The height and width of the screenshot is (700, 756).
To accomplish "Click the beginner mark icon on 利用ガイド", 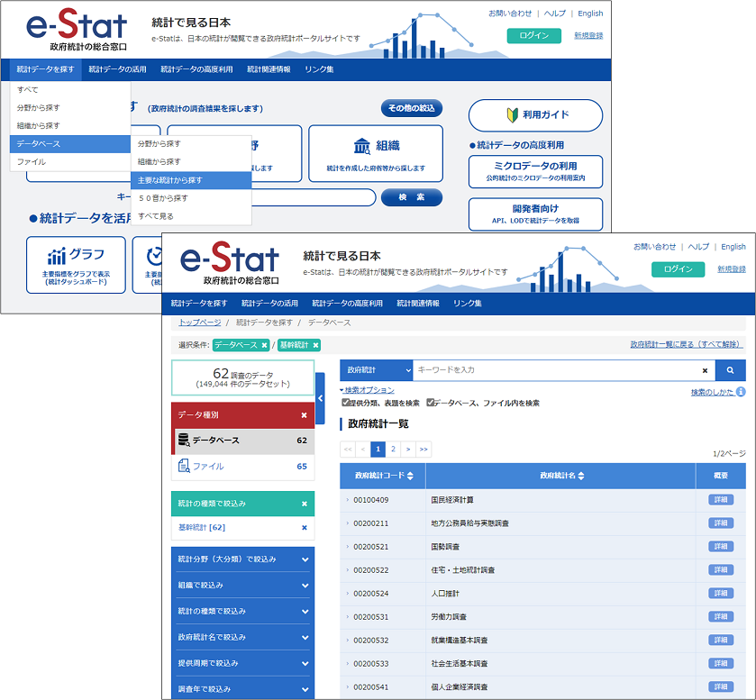I will pos(512,114).
